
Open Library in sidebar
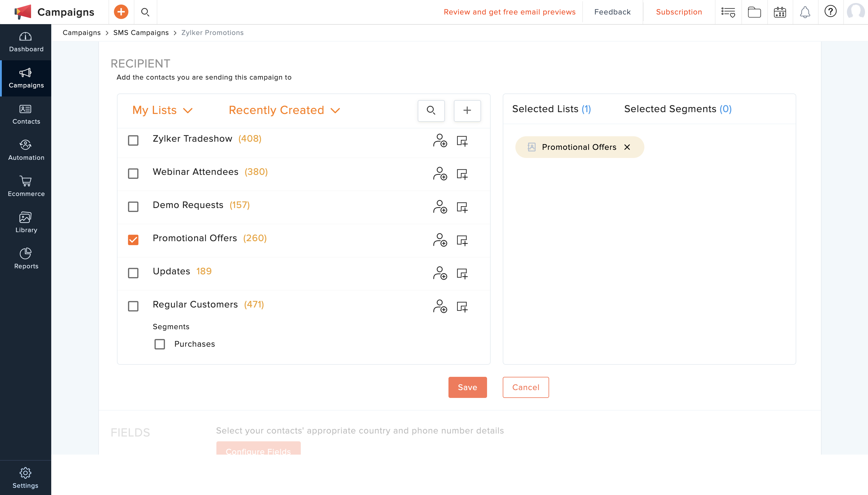coord(26,223)
